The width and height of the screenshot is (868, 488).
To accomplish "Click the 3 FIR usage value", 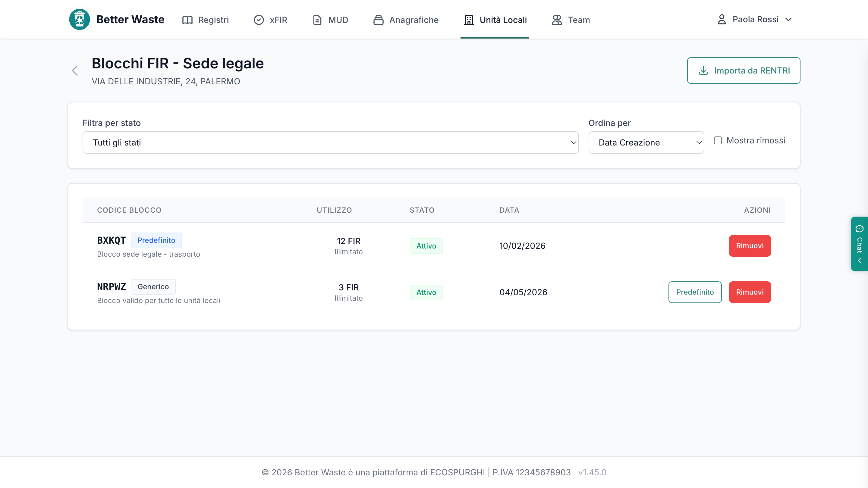I will (x=348, y=287).
